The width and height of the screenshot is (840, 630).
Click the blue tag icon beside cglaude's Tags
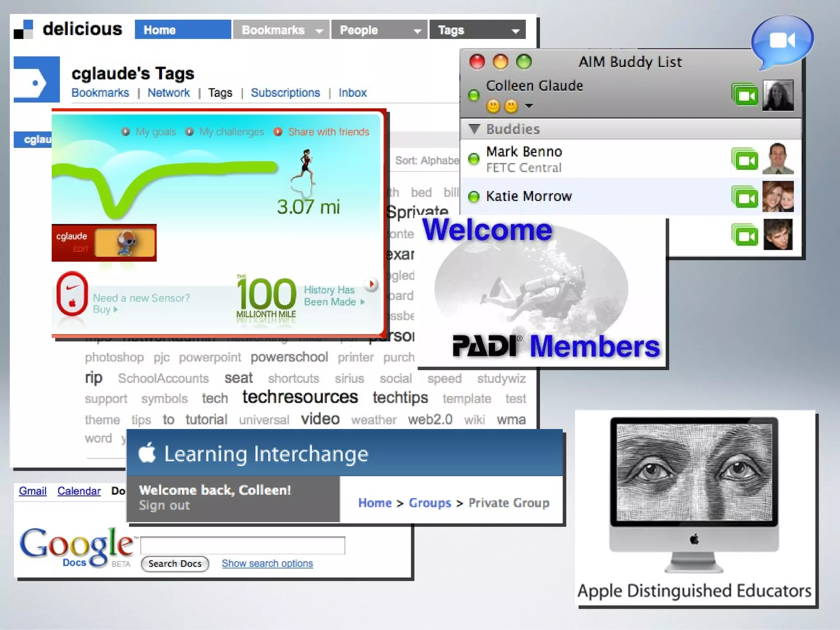tap(37, 80)
